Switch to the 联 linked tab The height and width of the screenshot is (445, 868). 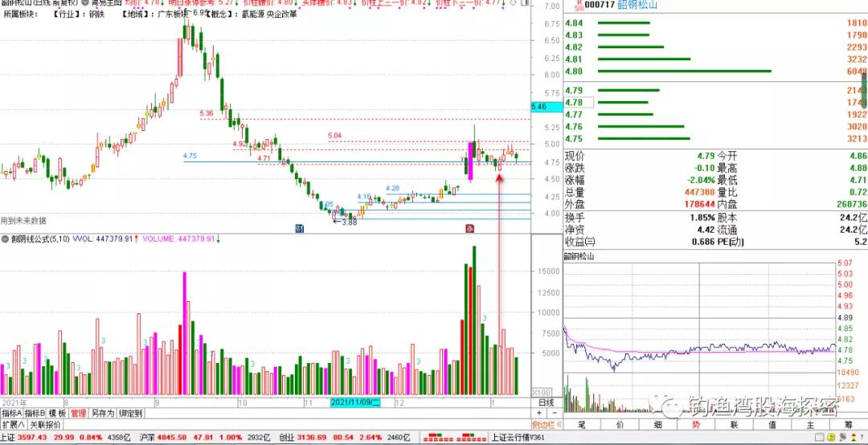pos(734,425)
